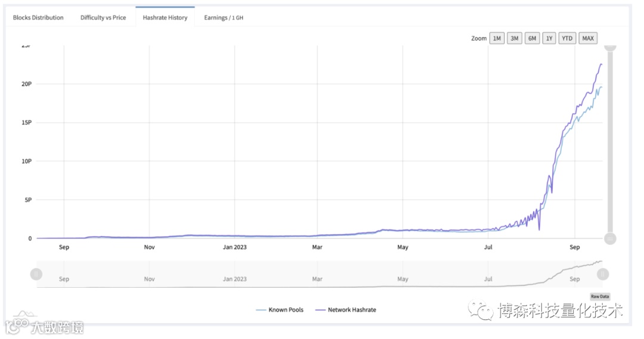Select the Hashrate History tab
The image size is (644, 339).
click(165, 18)
